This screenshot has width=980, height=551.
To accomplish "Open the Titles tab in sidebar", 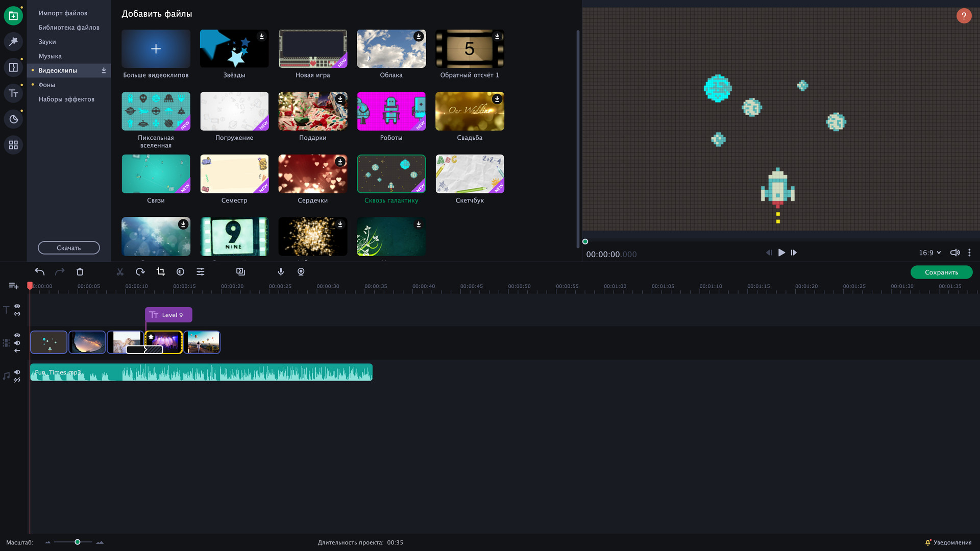I will click(13, 93).
